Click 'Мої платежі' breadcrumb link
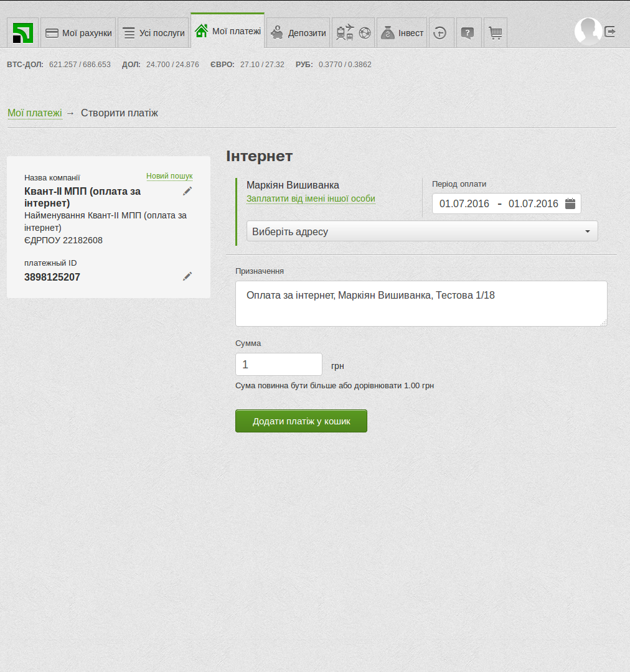Viewport: 630px width, 672px height. pyautogui.click(x=34, y=113)
